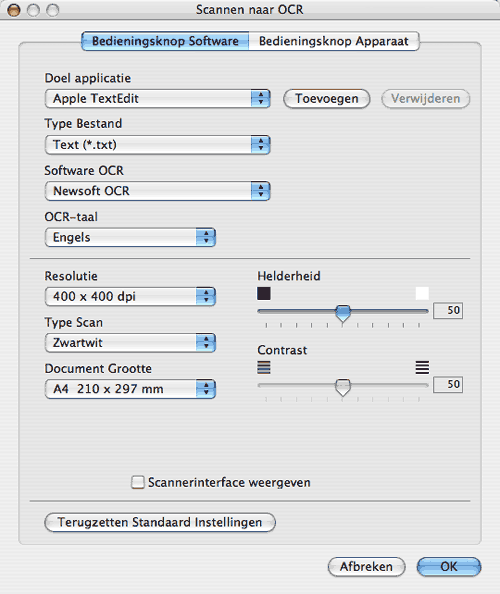Switch to Bedieningsknop Apparaat tab
Screen dimensions: 500x594
[x=334, y=41]
